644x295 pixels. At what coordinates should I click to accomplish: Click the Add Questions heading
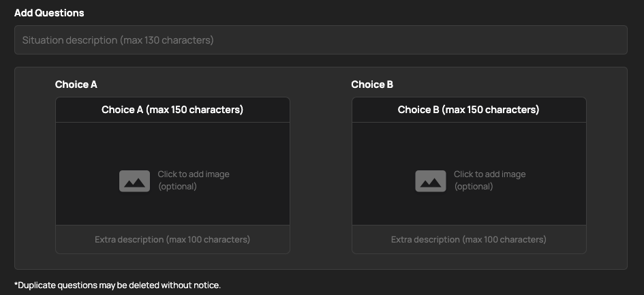[x=49, y=13]
